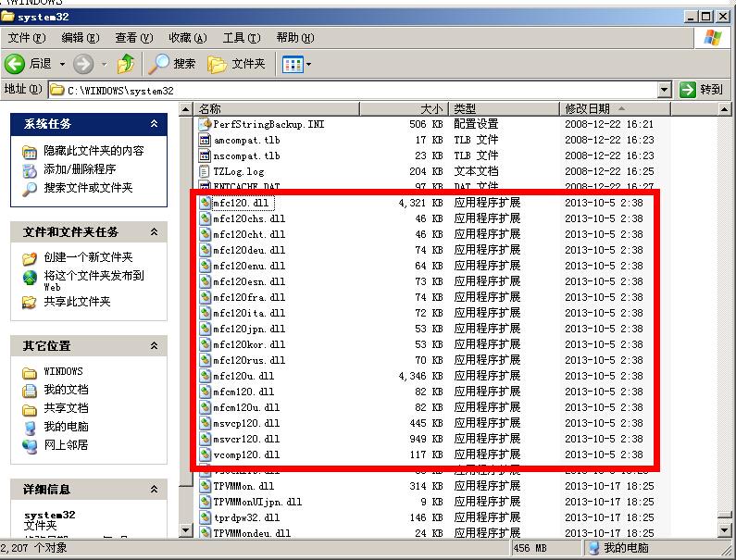Open the File (文件) menu
The width and height of the screenshot is (736, 560).
click(x=27, y=38)
